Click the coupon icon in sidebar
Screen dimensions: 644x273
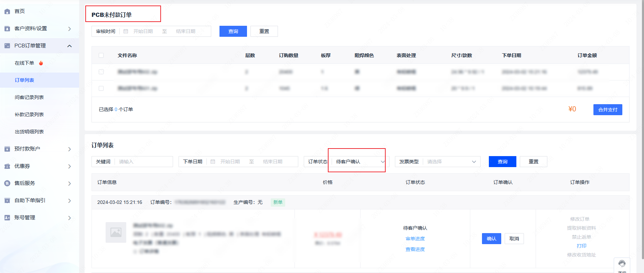tap(7, 166)
